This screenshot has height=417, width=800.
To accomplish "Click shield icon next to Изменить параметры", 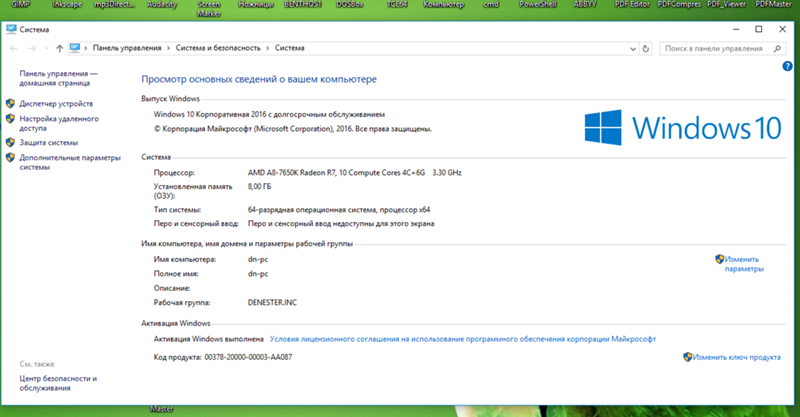I will [719, 259].
